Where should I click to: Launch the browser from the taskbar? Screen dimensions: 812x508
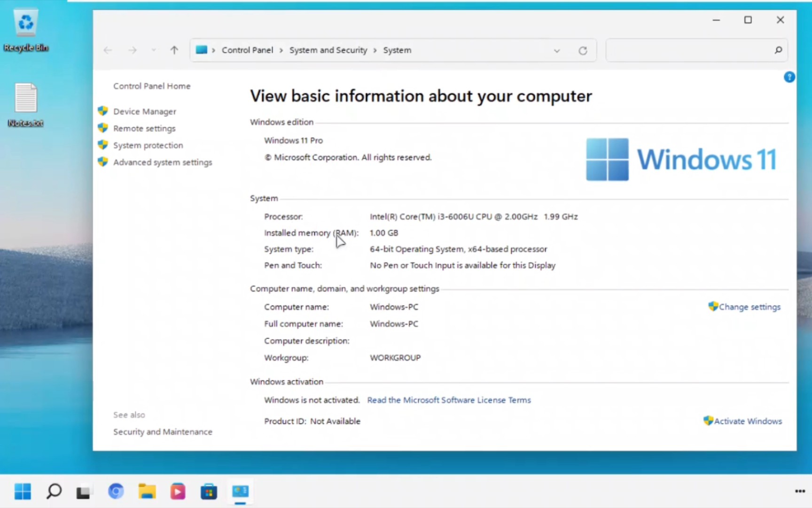pyautogui.click(x=116, y=492)
